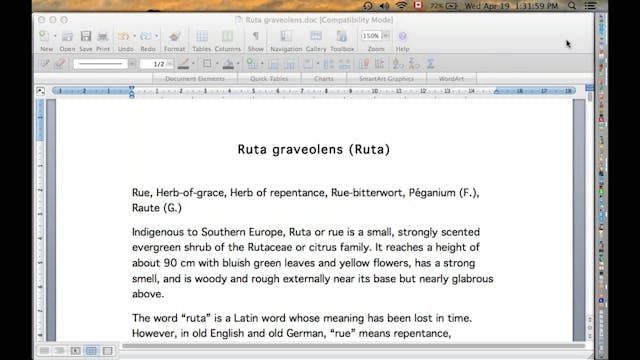Click Distribute Columns Evenly icon

tap(344, 64)
